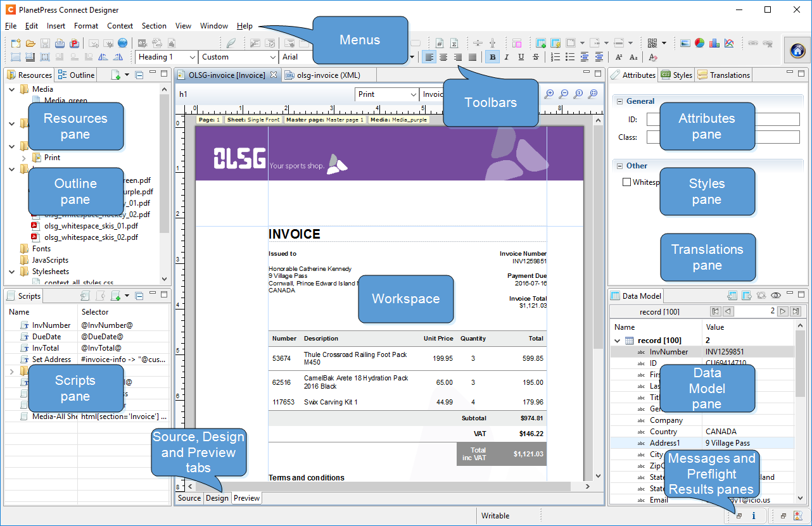
Task: Open the information messages icon in status bar
Action: (x=754, y=516)
